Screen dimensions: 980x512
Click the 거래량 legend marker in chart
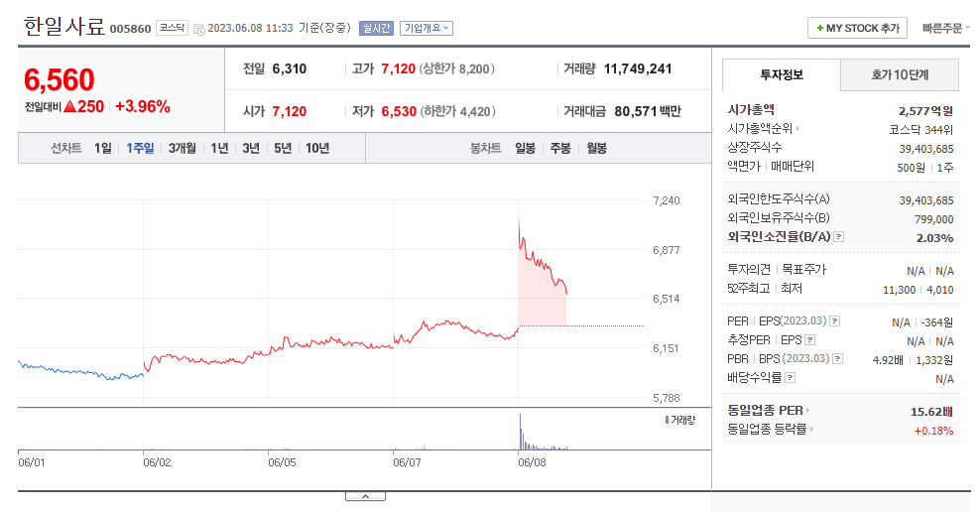(667, 420)
